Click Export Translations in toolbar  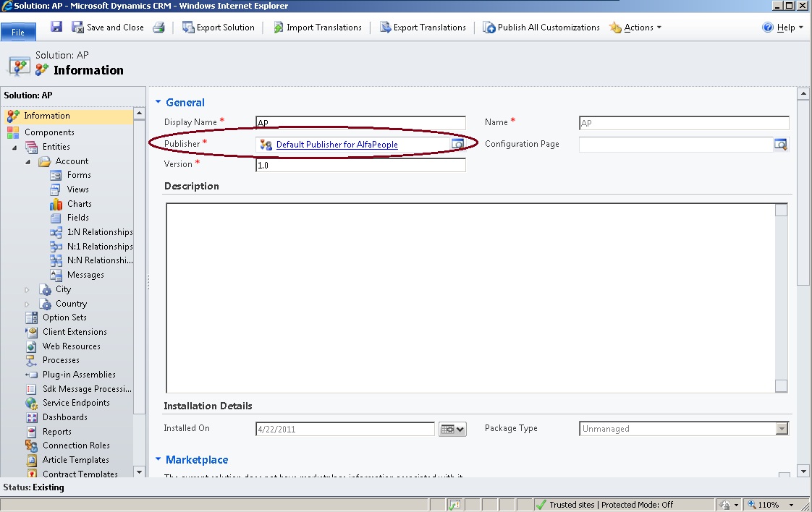[423, 27]
